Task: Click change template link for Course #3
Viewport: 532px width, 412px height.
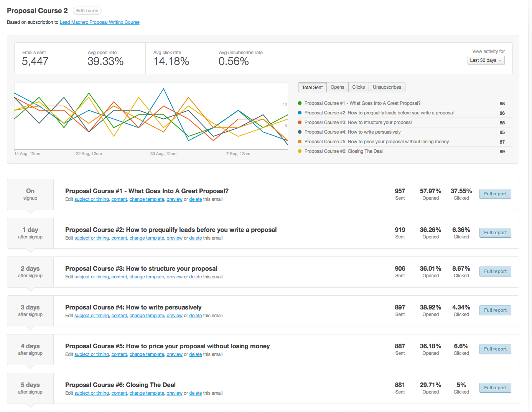Action: click(x=147, y=277)
